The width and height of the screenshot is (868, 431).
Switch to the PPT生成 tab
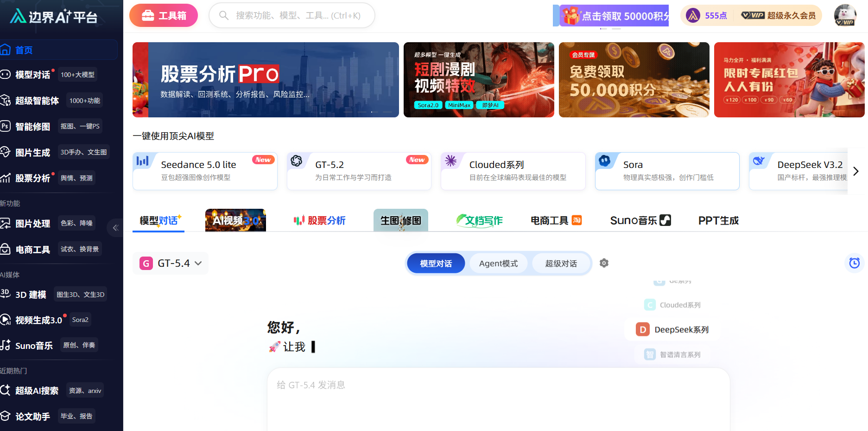(x=718, y=220)
